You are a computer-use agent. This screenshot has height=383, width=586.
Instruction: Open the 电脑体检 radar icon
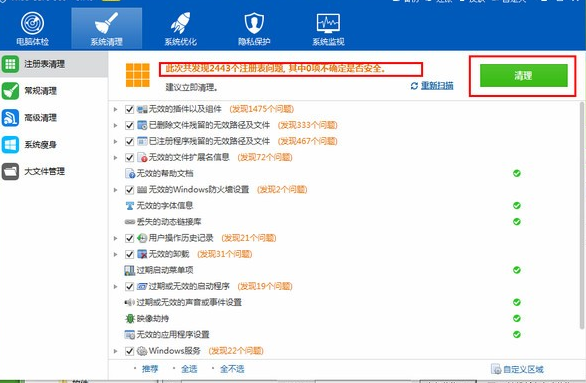tap(33, 23)
